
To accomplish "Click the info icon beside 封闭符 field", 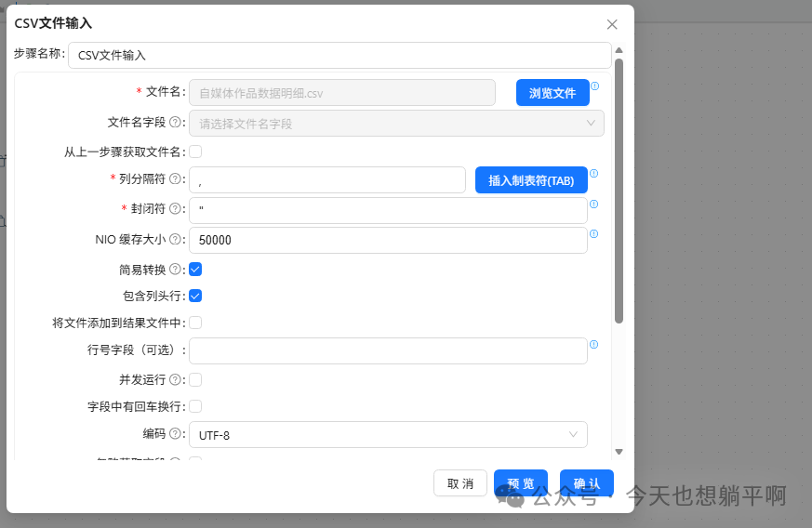I will click(x=594, y=204).
